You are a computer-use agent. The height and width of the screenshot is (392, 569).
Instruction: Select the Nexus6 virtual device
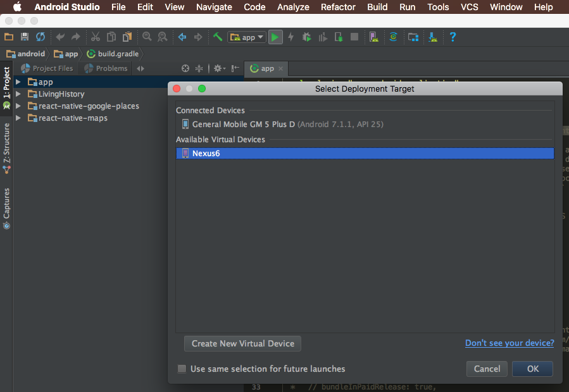[365, 154]
